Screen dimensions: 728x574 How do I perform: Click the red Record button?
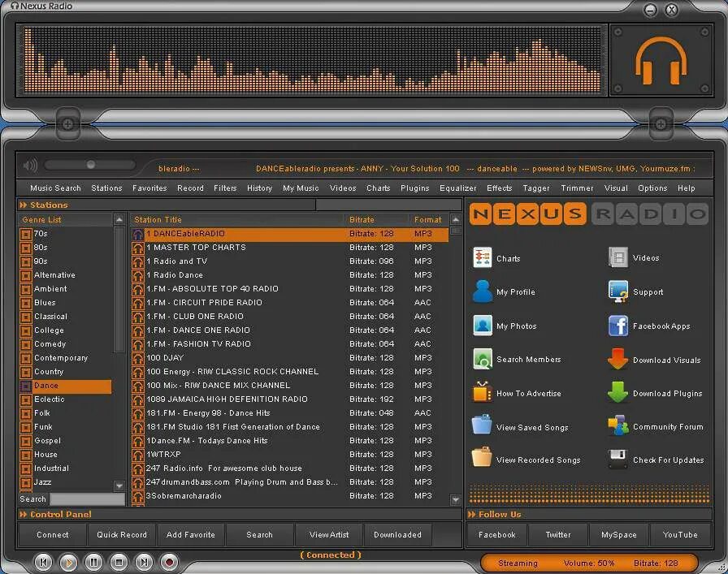[169, 563]
